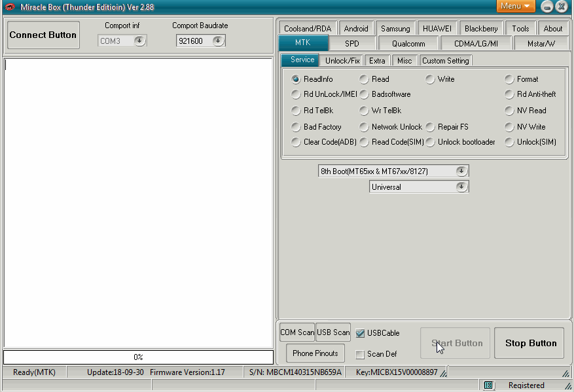The image size is (574, 392).
Task: Select Wr TelBk radio button
Action: coord(364,111)
